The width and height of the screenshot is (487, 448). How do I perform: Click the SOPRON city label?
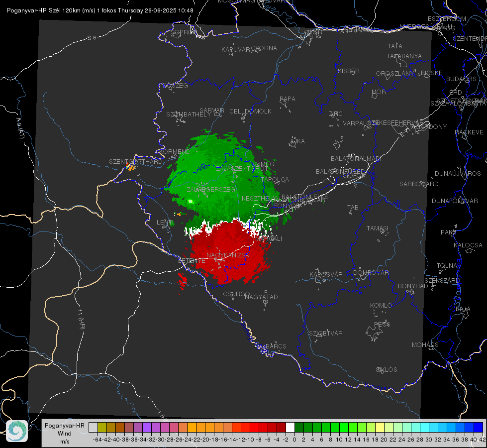point(184,32)
